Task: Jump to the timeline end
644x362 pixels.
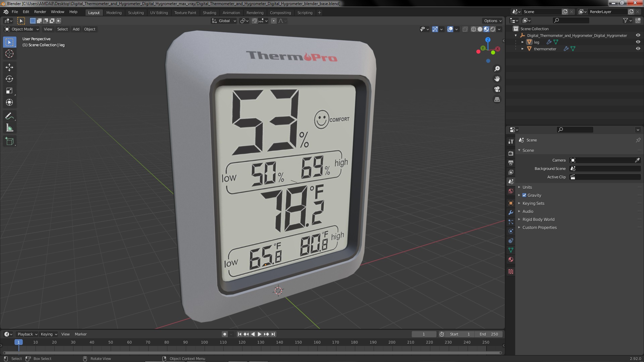Action: tap(273, 334)
